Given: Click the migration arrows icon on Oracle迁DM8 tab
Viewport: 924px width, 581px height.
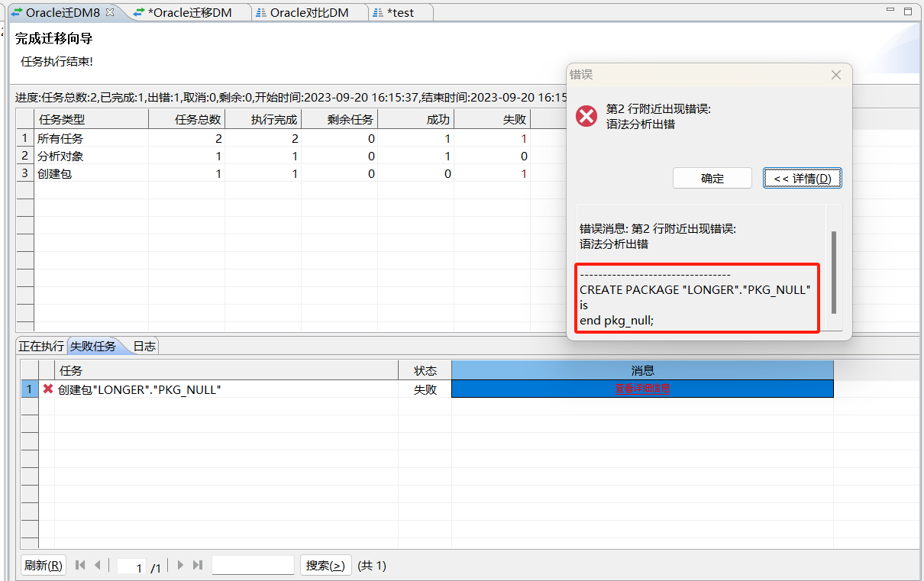Looking at the screenshot, I should pos(16,11).
